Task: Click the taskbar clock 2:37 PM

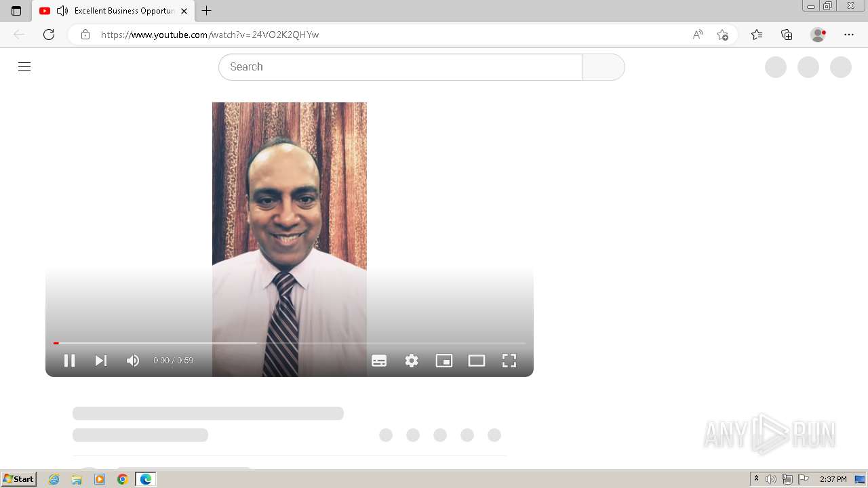Action: click(x=833, y=479)
